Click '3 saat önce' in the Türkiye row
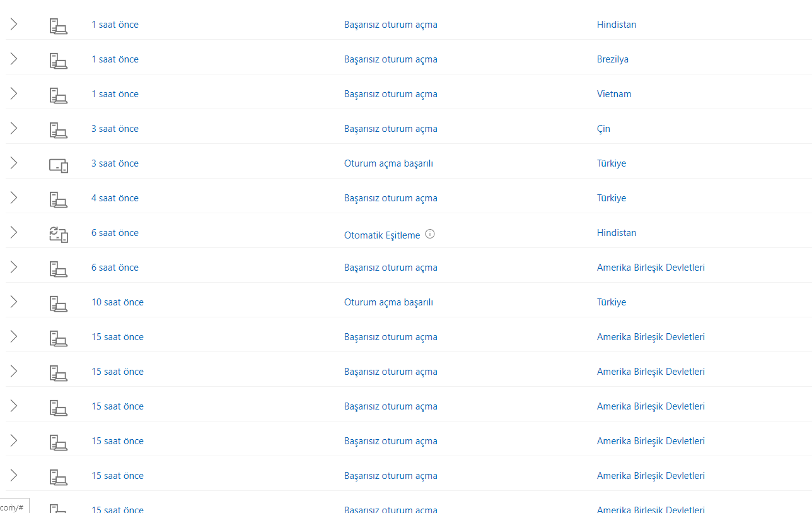 (115, 163)
